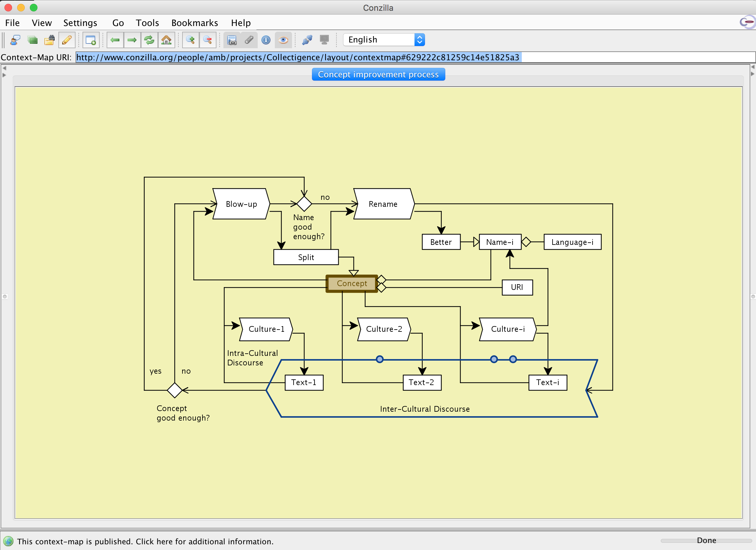756x550 pixels.
Task: Open the Tools menu
Action: coord(147,23)
